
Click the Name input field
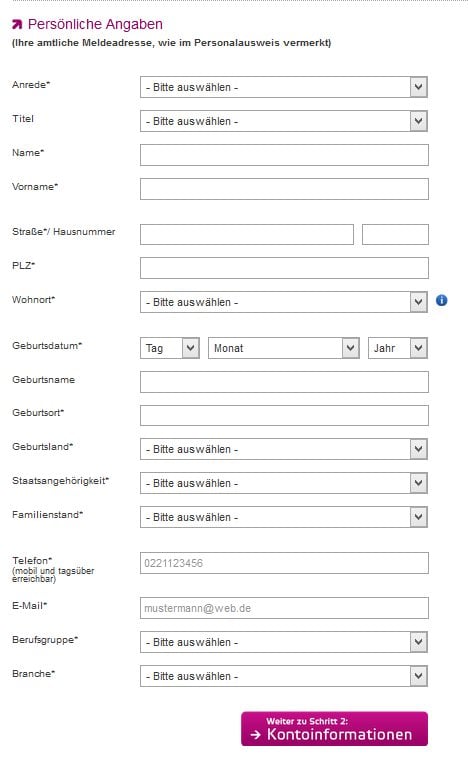284,155
